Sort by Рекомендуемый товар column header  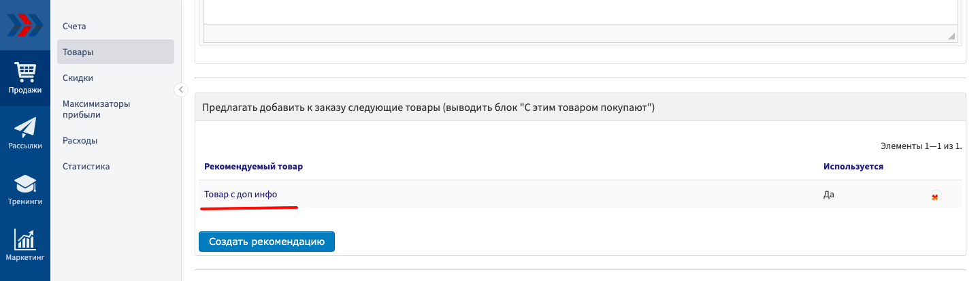tap(253, 166)
